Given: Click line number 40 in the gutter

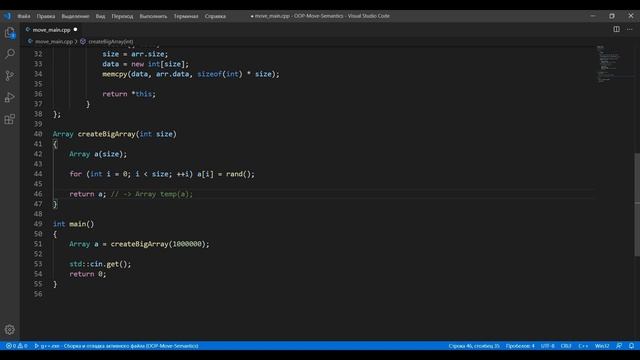Looking at the screenshot, I should (38, 134).
